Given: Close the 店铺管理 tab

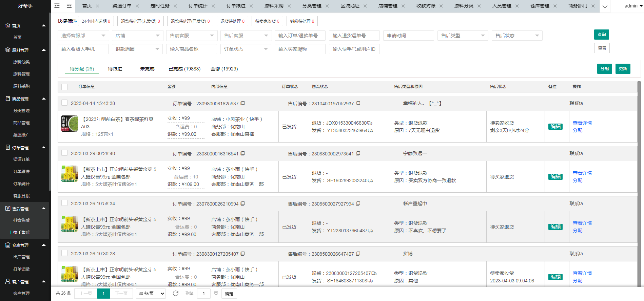Looking at the screenshot, I should pyautogui.click(x=403, y=6).
